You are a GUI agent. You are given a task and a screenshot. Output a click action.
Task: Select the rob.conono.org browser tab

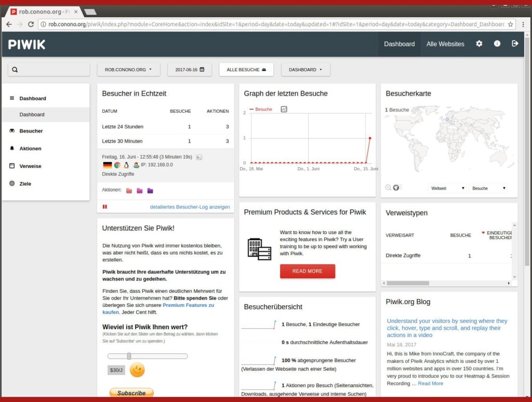pyautogui.click(x=44, y=12)
